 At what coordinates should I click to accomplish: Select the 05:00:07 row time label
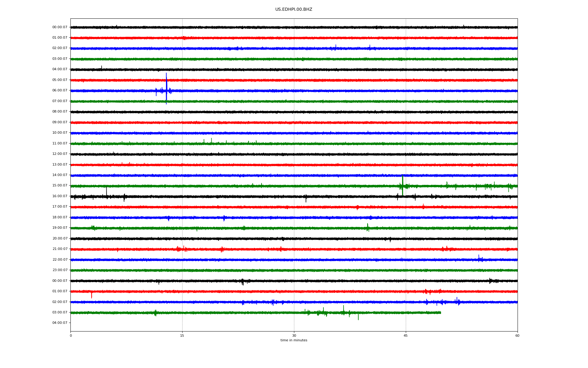(x=60, y=80)
